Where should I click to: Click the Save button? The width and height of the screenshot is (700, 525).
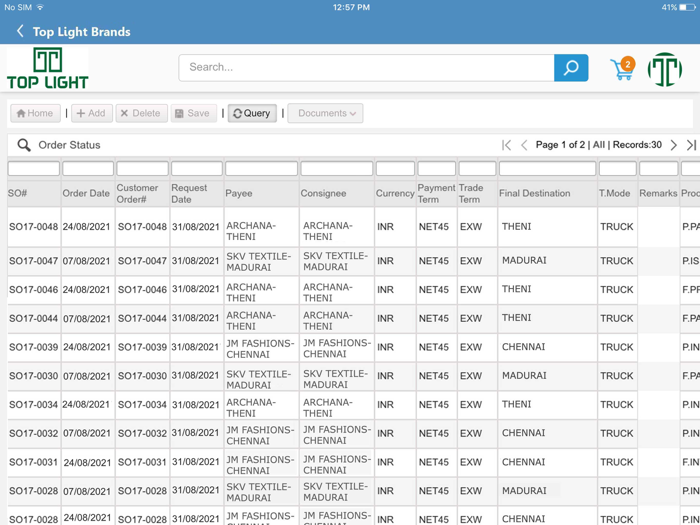193,113
